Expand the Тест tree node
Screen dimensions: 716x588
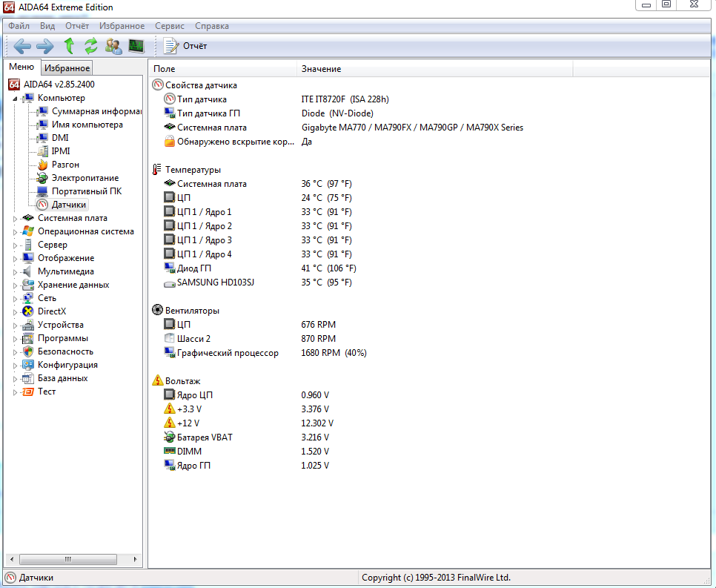[15, 392]
